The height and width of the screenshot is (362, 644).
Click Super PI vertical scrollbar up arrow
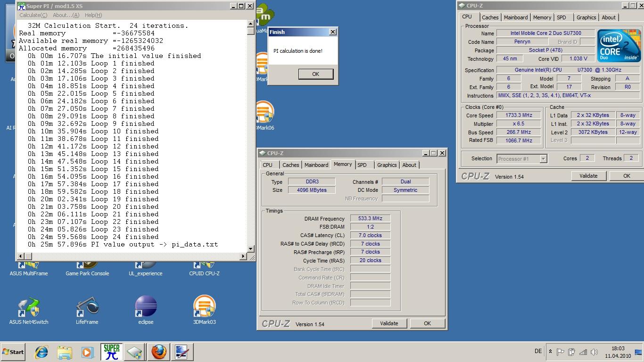click(250, 25)
